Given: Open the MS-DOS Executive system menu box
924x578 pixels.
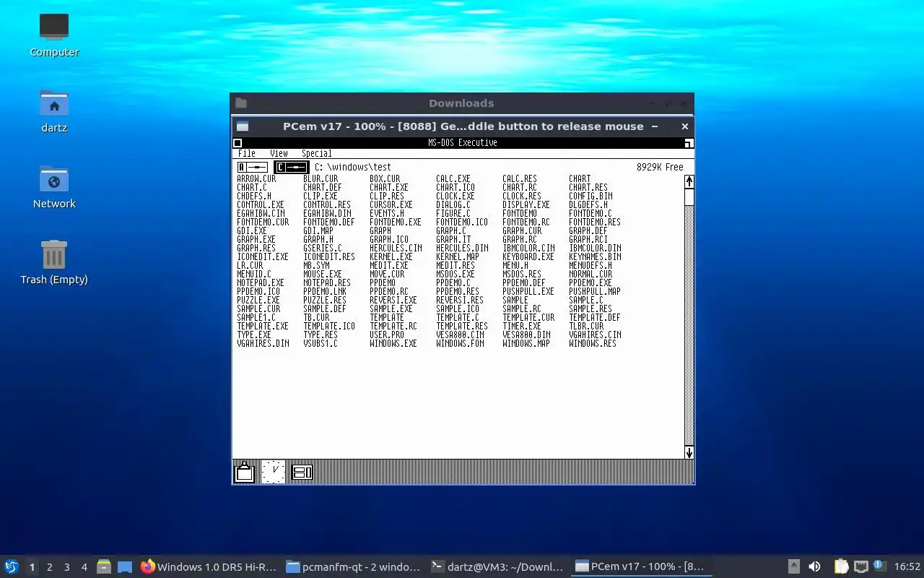Looking at the screenshot, I should coord(237,143).
